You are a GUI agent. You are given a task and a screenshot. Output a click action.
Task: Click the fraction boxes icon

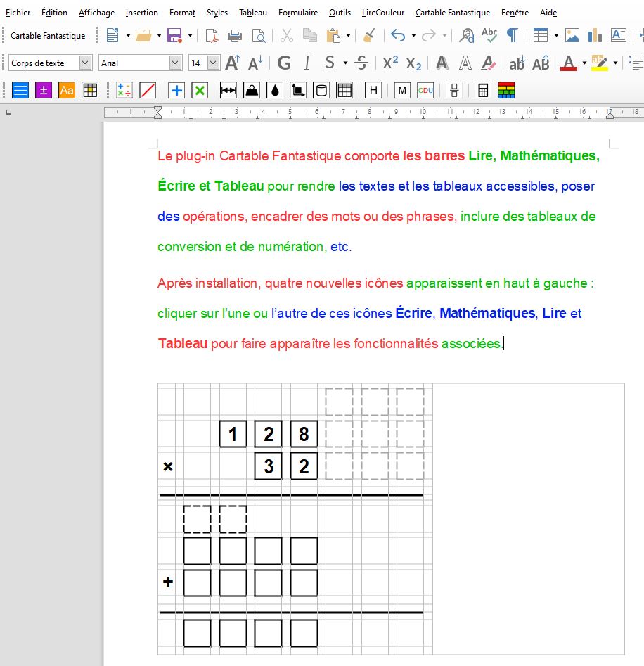pyautogui.click(x=454, y=91)
